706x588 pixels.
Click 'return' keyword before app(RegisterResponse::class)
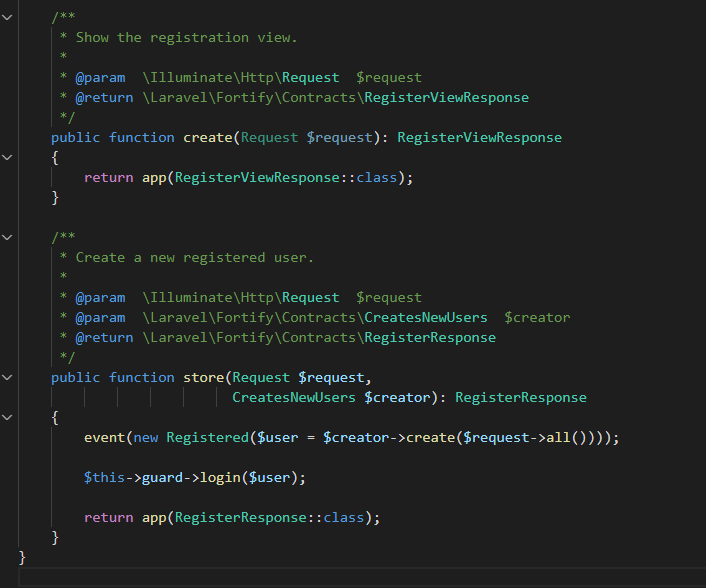point(109,517)
